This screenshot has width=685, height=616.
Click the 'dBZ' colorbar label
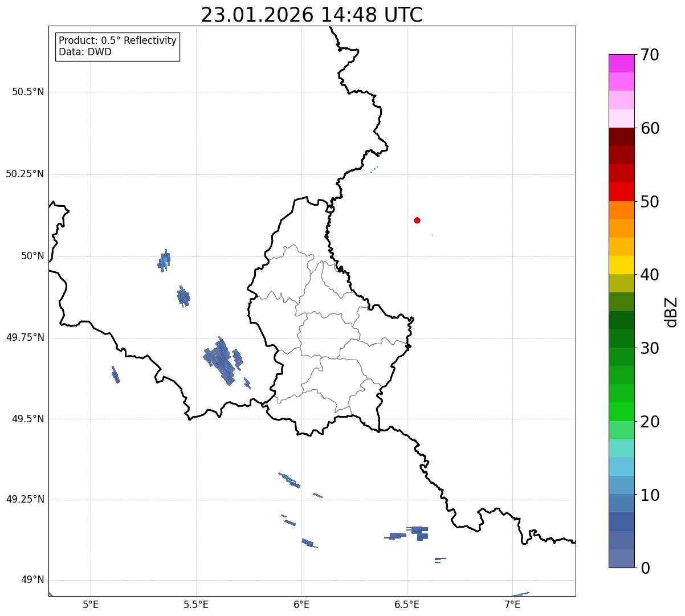point(671,312)
